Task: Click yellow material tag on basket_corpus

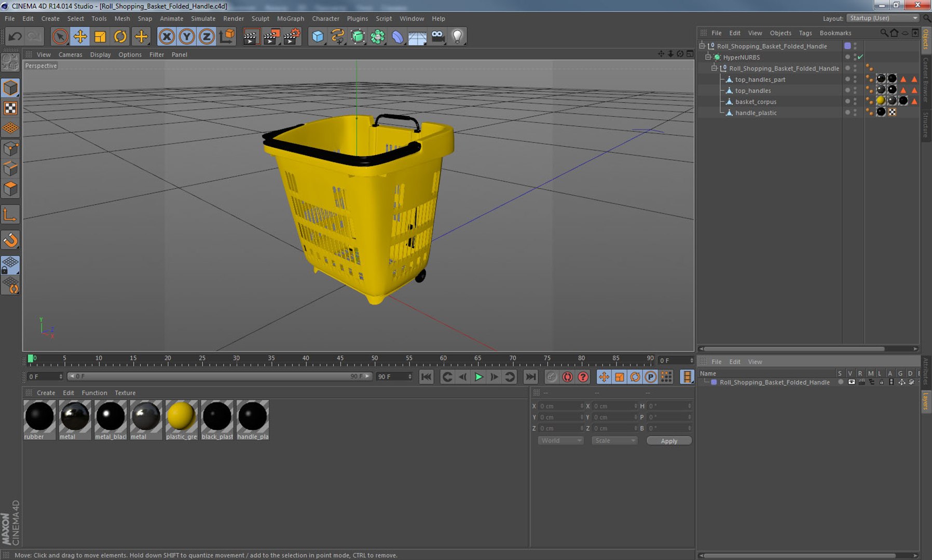Action: click(881, 101)
